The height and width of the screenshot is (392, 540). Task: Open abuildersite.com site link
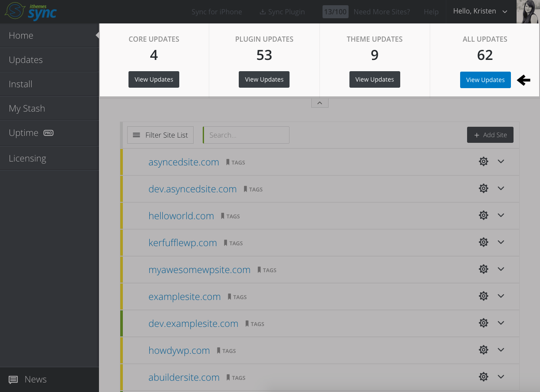click(x=184, y=378)
